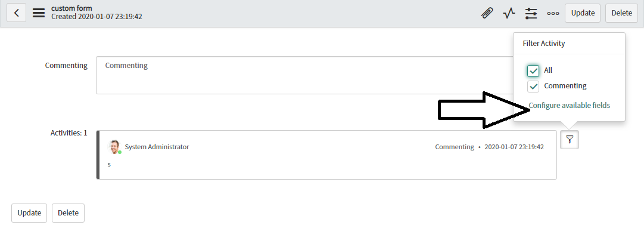Click System Administrator name in activity
This screenshot has height=225, width=644.
pyautogui.click(x=157, y=147)
